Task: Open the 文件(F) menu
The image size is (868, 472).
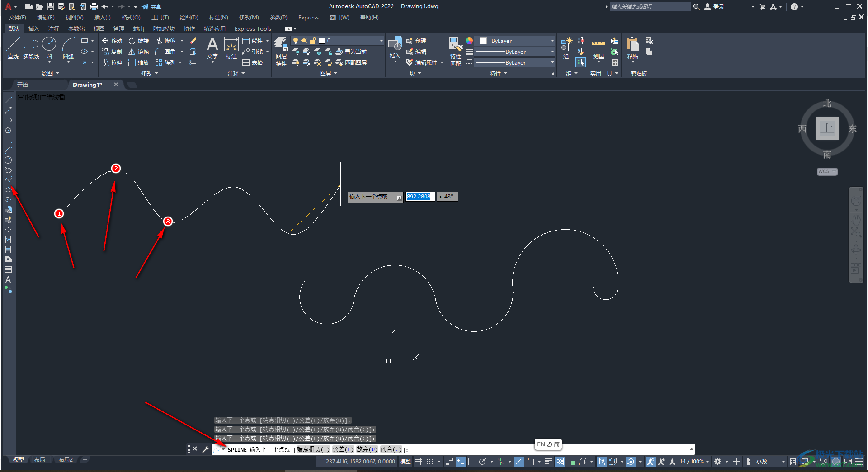Action: tap(17, 18)
